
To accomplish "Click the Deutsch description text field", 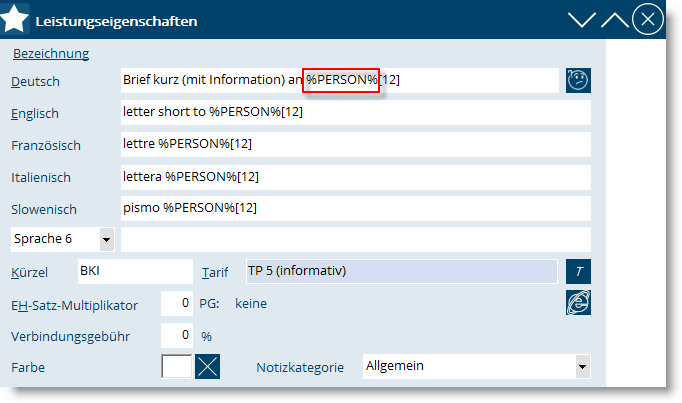I will coord(339,80).
